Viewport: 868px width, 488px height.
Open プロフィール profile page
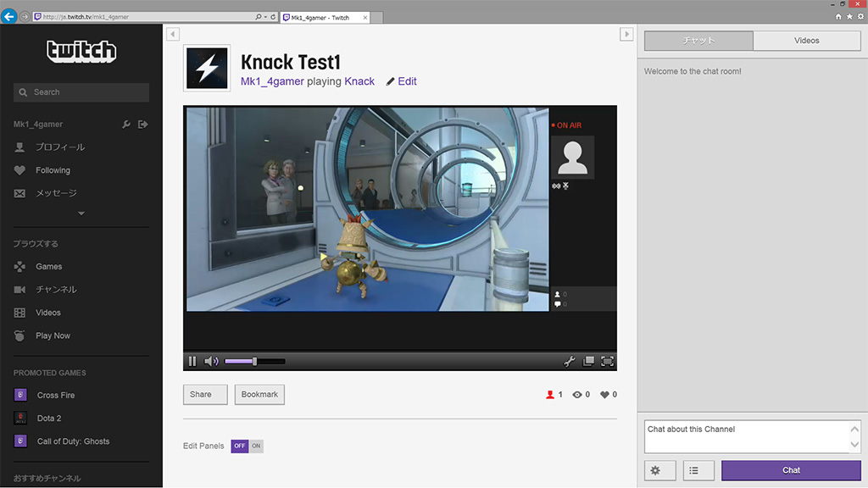[60, 147]
